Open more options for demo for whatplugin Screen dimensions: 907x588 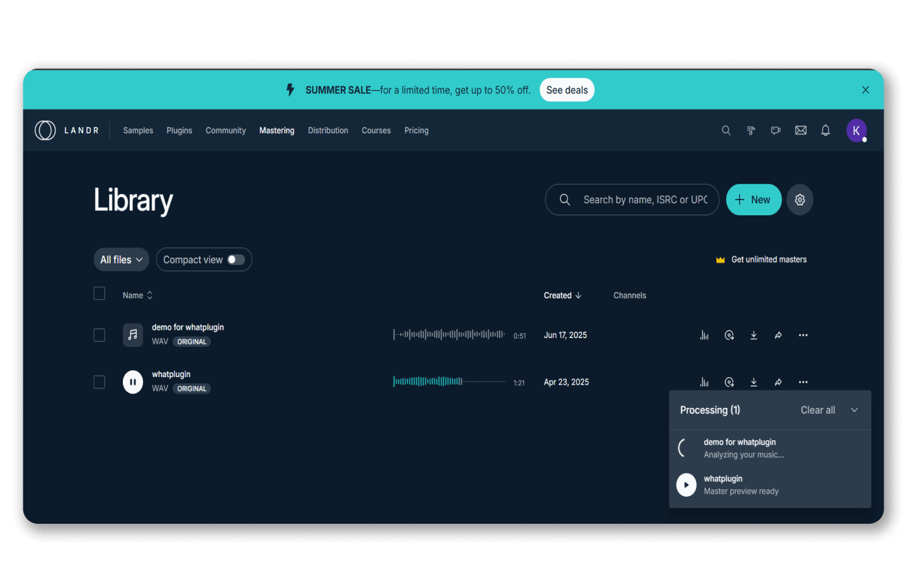point(803,335)
